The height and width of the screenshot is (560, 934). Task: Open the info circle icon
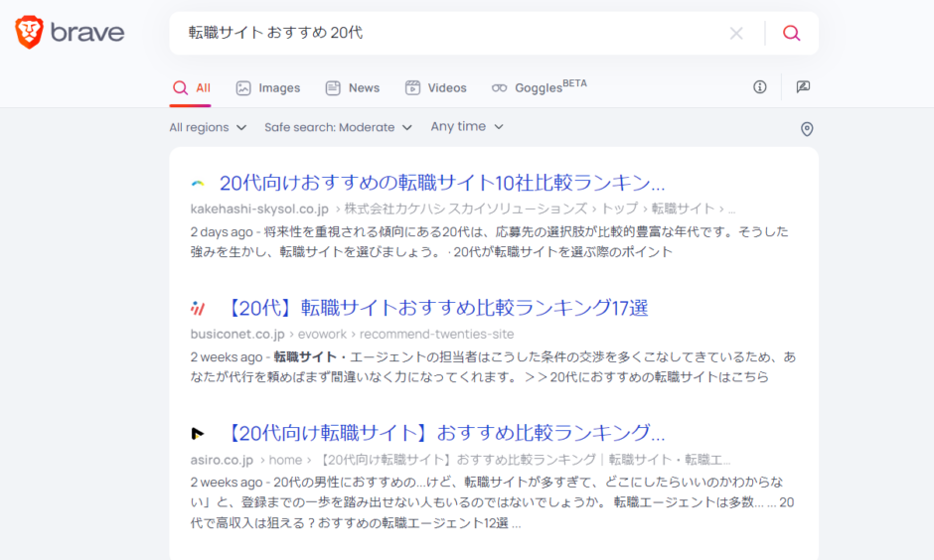tap(759, 87)
